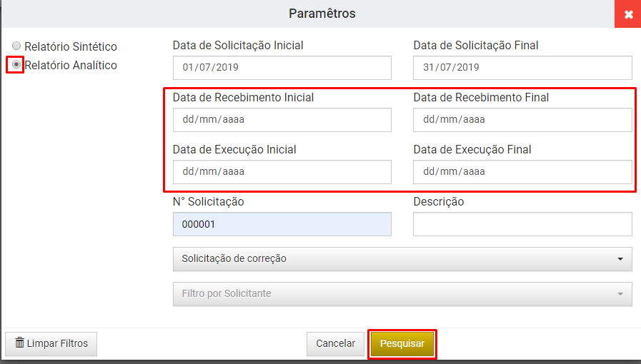Select the Relatório Sintético radio option
The width and height of the screenshot is (641, 364).
16,46
